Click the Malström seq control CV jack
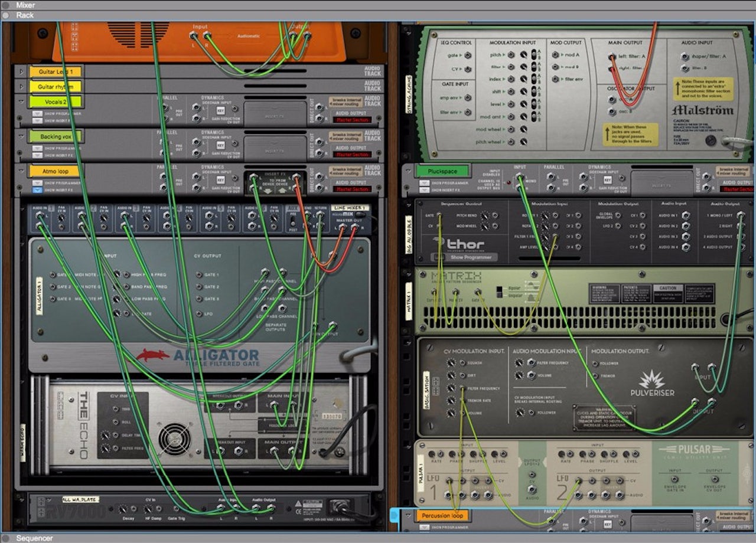This screenshot has width=756, height=543. coord(468,70)
